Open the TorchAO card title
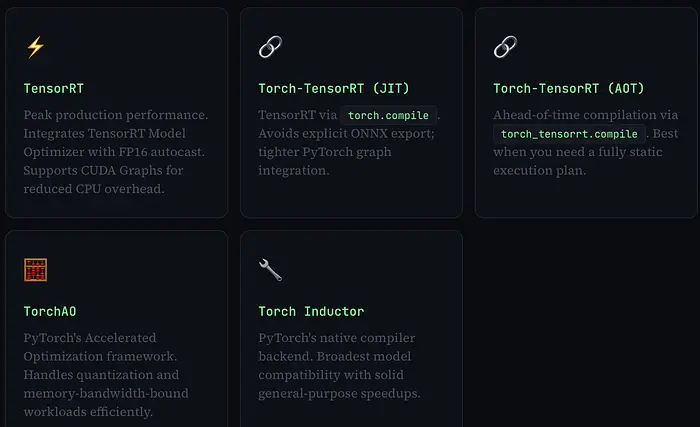 51,311
